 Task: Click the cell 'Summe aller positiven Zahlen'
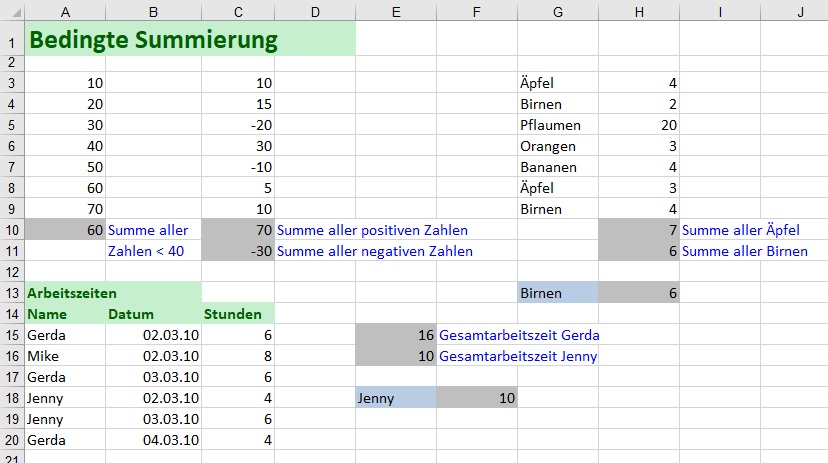point(372,230)
